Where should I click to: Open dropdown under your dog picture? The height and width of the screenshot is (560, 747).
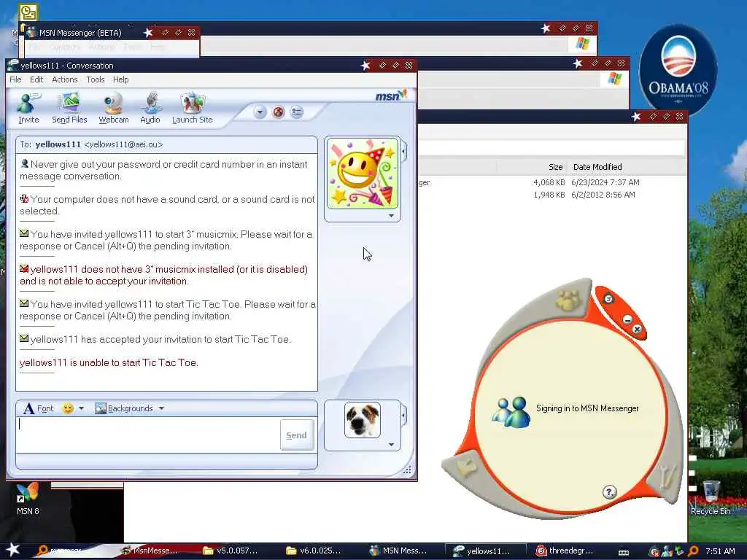point(391,445)
